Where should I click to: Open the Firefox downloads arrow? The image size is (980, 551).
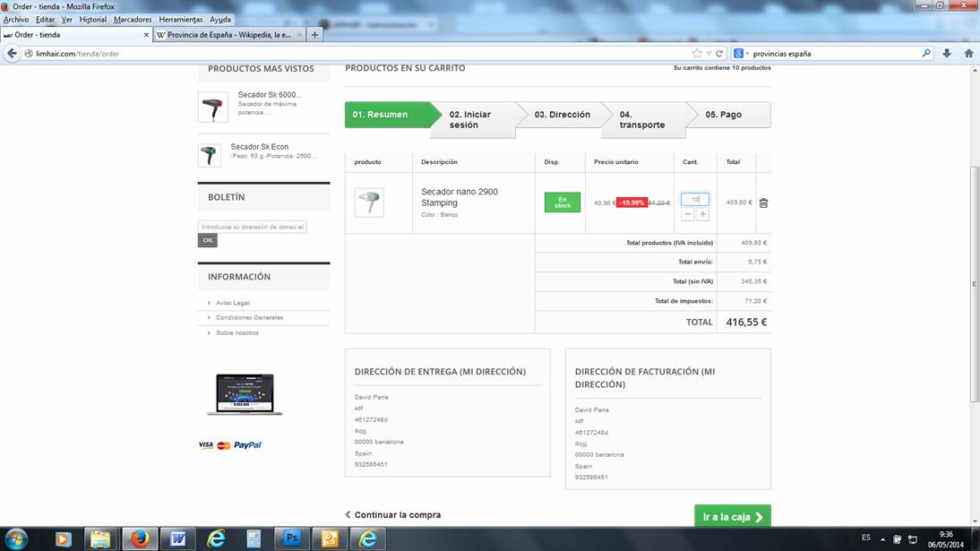(947, 54)
